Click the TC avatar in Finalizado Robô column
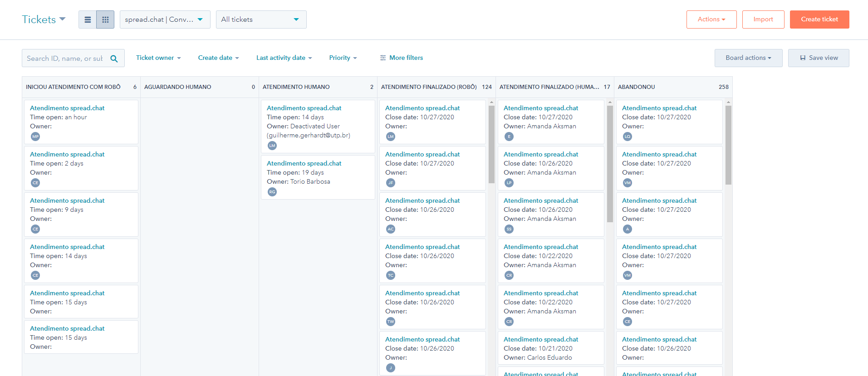Image resolution: width=868 pixels, height=376 pixels. click(x=391, y=275)
